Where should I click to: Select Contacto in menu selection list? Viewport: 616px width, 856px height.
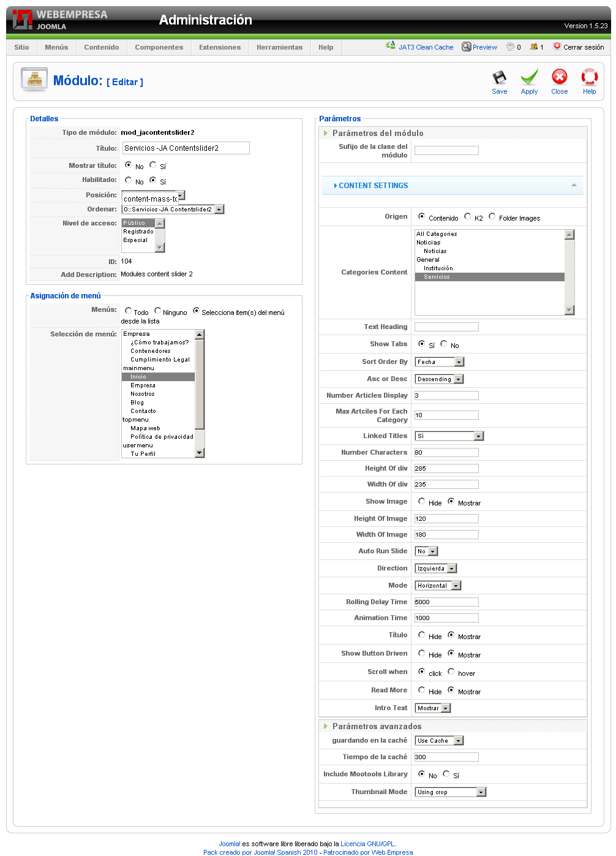pyautogui.click(x=158, y=411)
